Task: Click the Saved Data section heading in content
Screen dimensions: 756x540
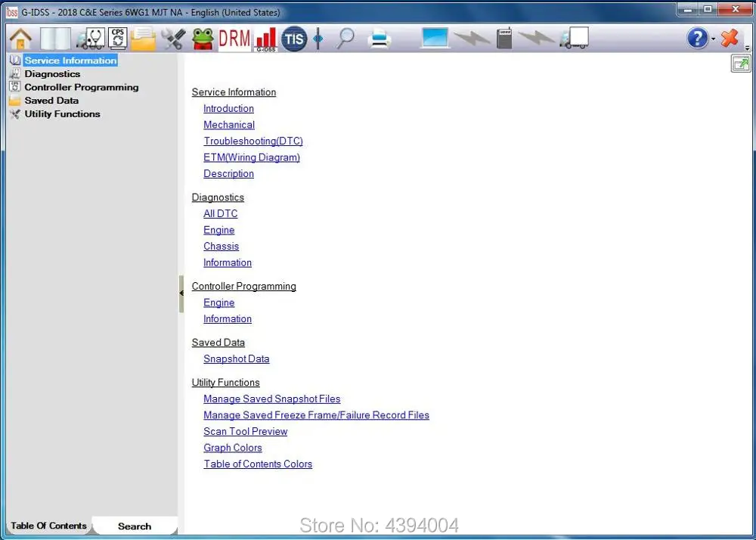Action: (x=218, y=343)
